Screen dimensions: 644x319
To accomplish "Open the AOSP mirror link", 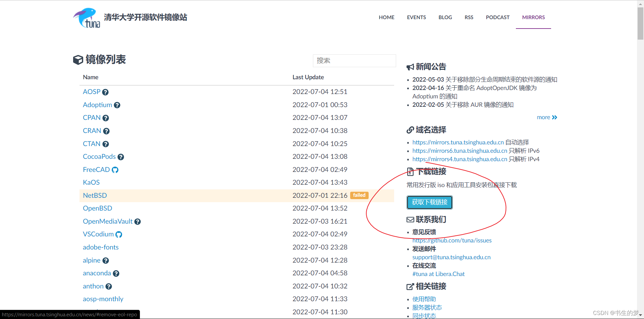I will point(92,92).
